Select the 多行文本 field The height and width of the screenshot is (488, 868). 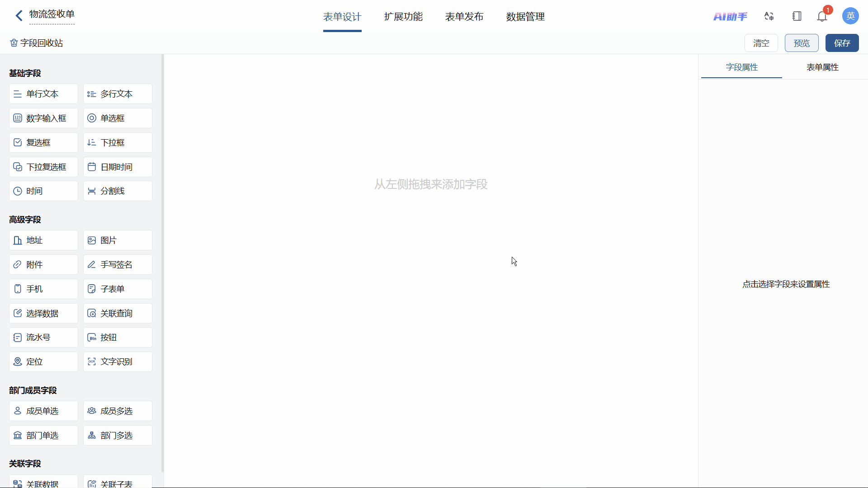(x=118, y=94)
